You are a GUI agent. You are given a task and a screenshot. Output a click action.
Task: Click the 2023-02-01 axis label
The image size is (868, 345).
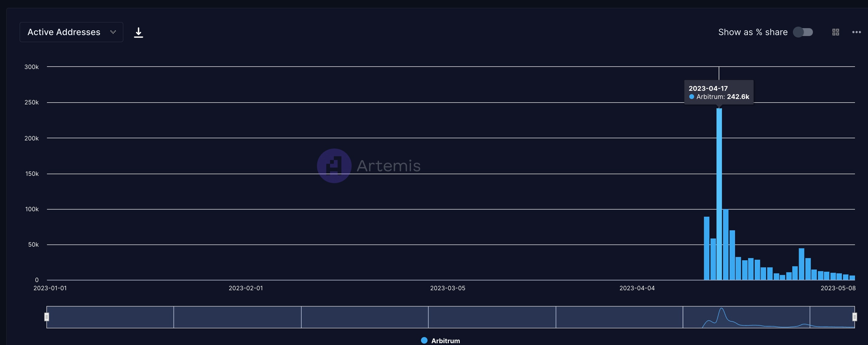point(246,288)
